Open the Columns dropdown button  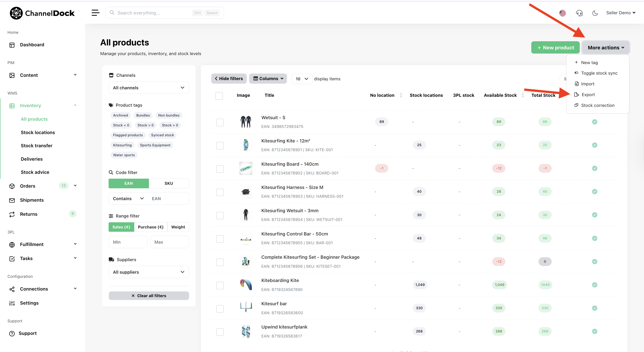[x=268, y=79]
